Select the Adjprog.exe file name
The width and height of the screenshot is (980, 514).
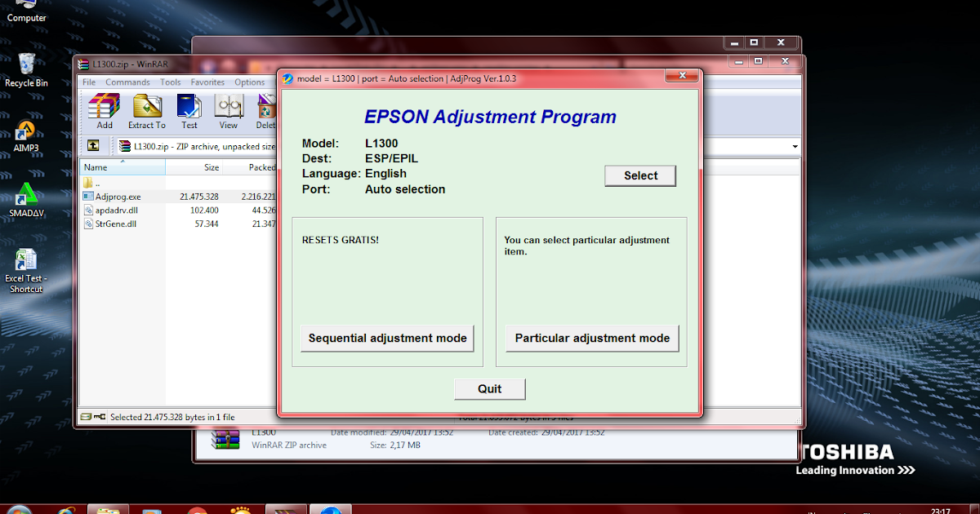[118, 197]
